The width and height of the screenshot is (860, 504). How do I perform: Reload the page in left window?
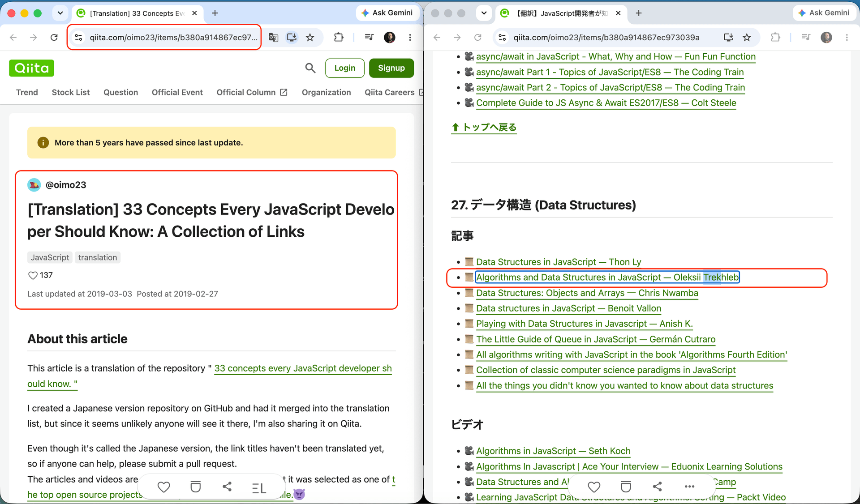click(54, 38)
